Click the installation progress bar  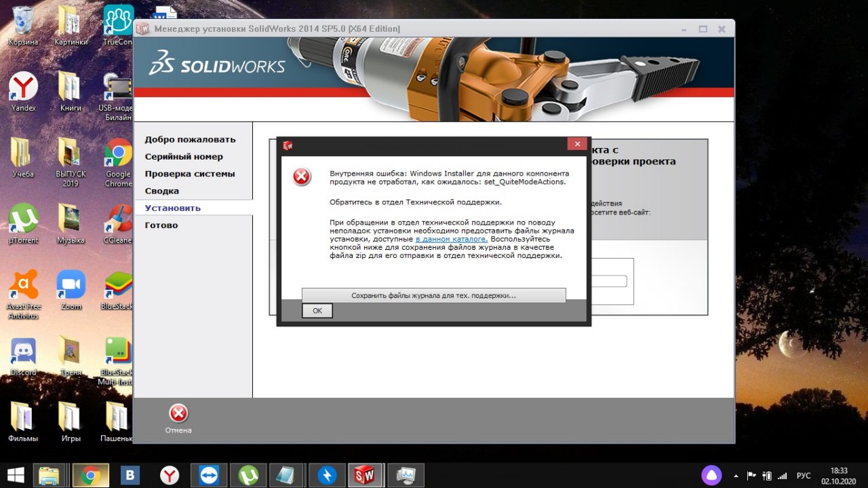pyautogui.click(x=609, y=281)
